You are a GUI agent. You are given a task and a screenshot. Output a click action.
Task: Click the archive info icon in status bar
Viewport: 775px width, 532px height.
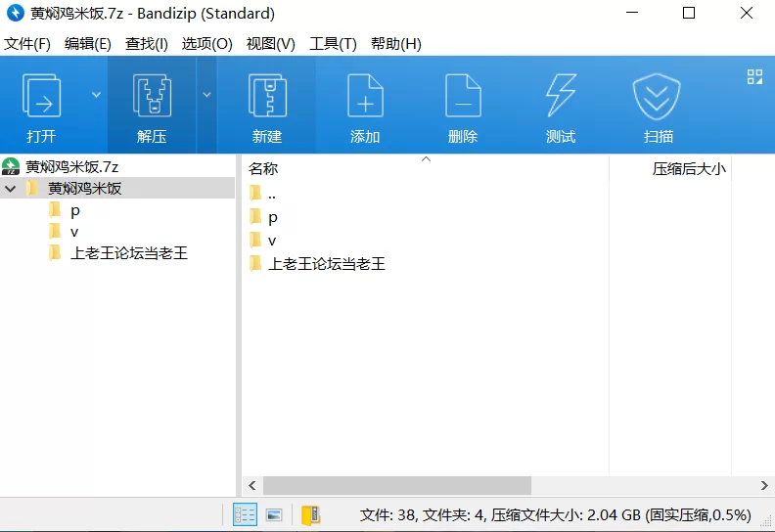pyautogui.click(x=311, y=515)
